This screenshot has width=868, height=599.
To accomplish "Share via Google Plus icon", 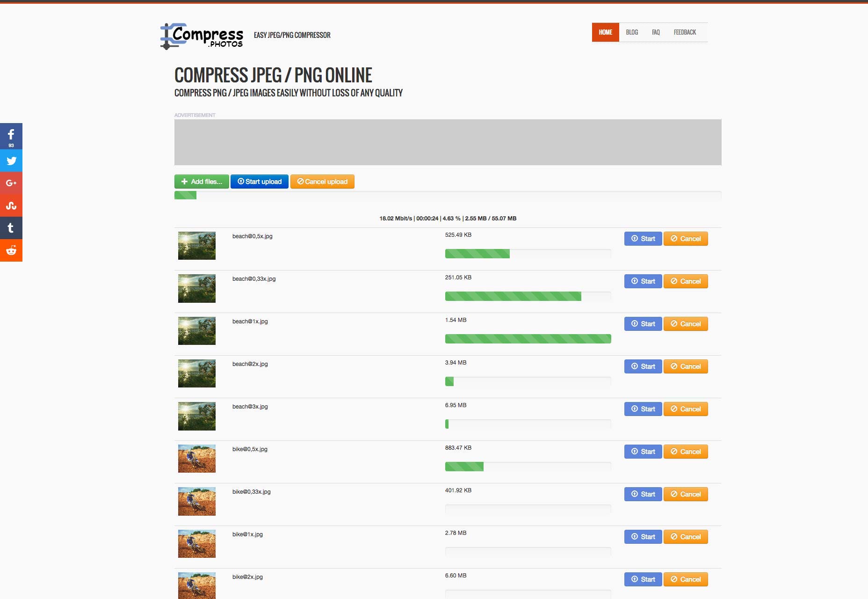I will 11,183.
